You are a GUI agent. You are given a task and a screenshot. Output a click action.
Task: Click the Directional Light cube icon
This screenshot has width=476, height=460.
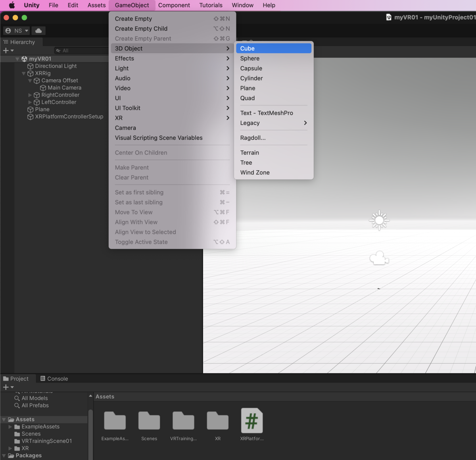pyautogui.click(x=30, y=66)
